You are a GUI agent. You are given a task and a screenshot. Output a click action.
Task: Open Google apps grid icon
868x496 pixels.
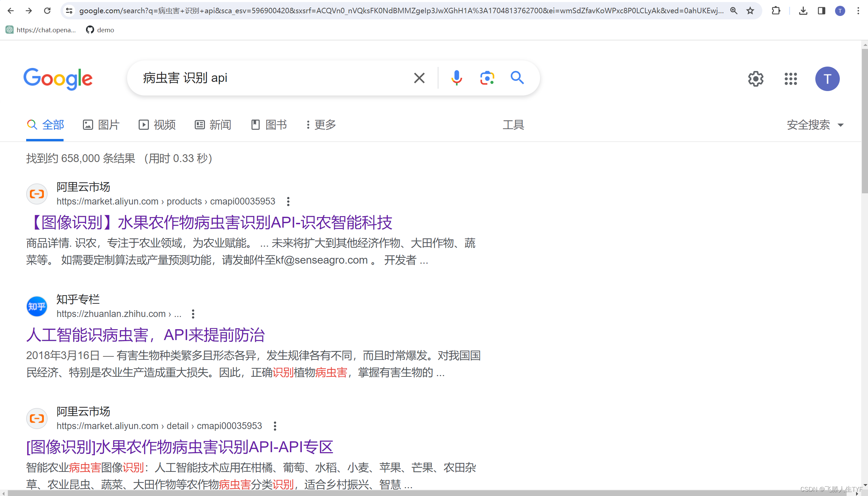[x=791, y=79]
